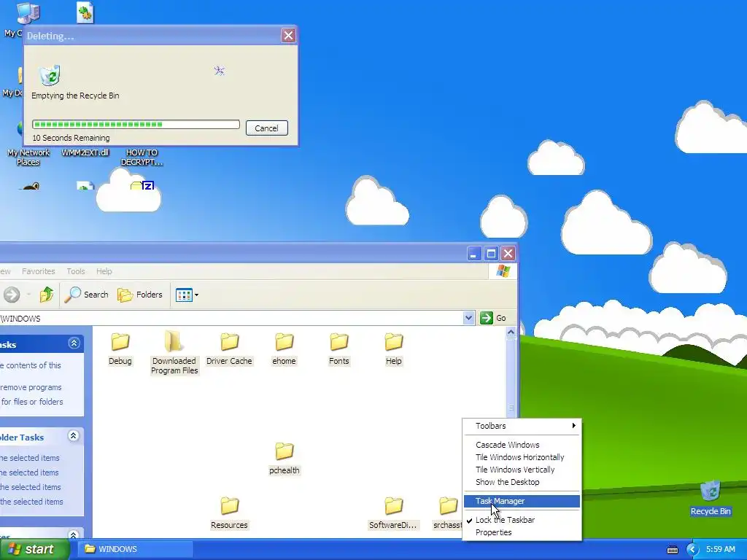Click the Windows flag logo in Explorer

pyautogui.click(x=503, y=271)
